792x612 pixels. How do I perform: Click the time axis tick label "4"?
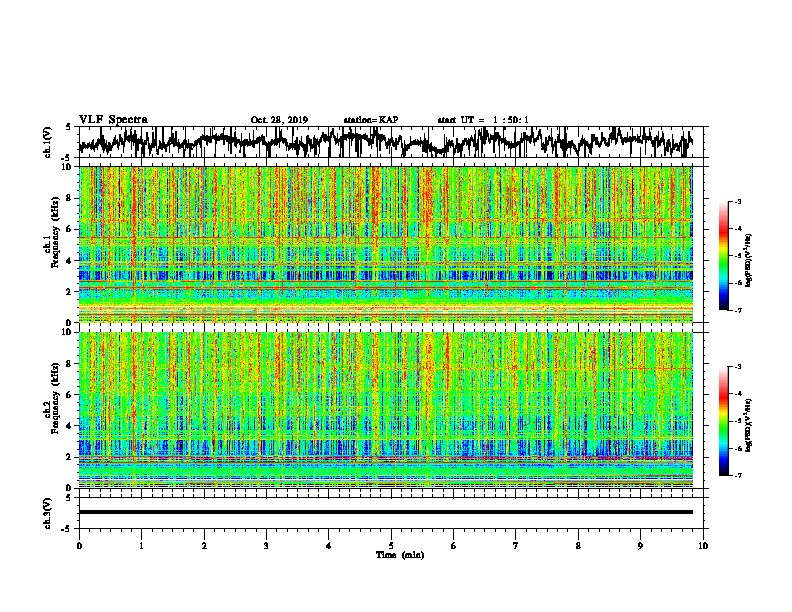329,546
